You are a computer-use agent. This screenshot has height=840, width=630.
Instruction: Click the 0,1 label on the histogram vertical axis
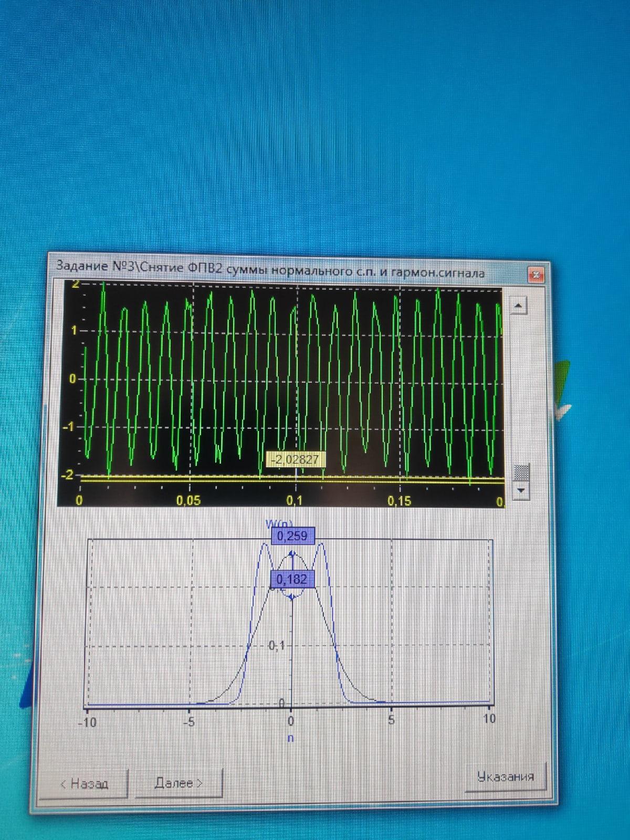(x=277, y=645)
